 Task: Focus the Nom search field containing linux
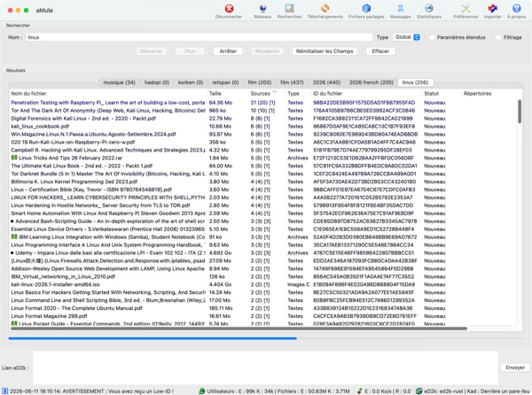199,37
